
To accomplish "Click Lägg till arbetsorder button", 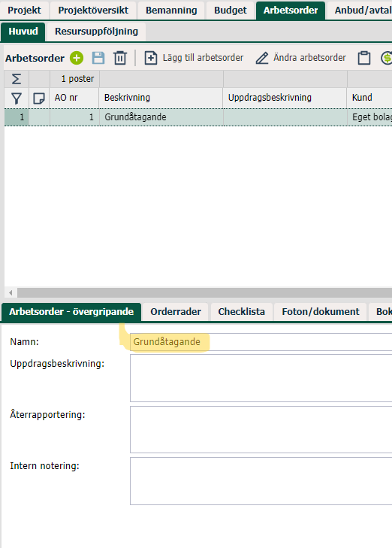I will click(x=194, y=58).
